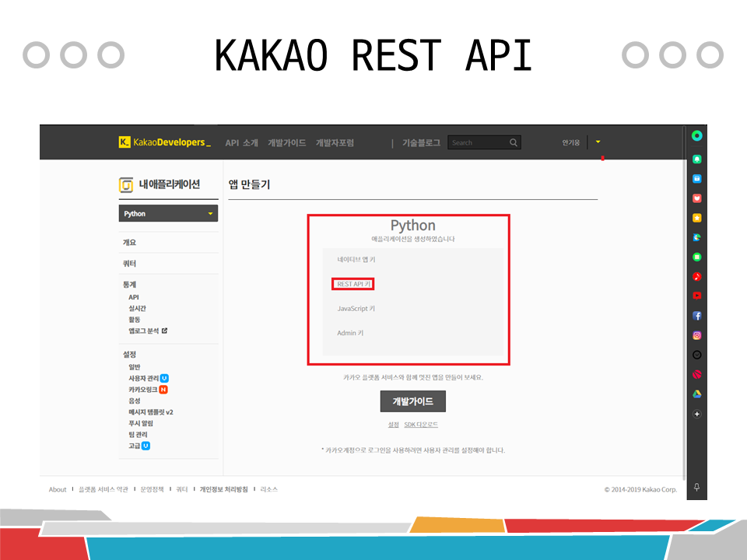The height and width of the screenshot is (560, 747).
Task: Click the SDK 다운로드 link
Action: point(421,425)
